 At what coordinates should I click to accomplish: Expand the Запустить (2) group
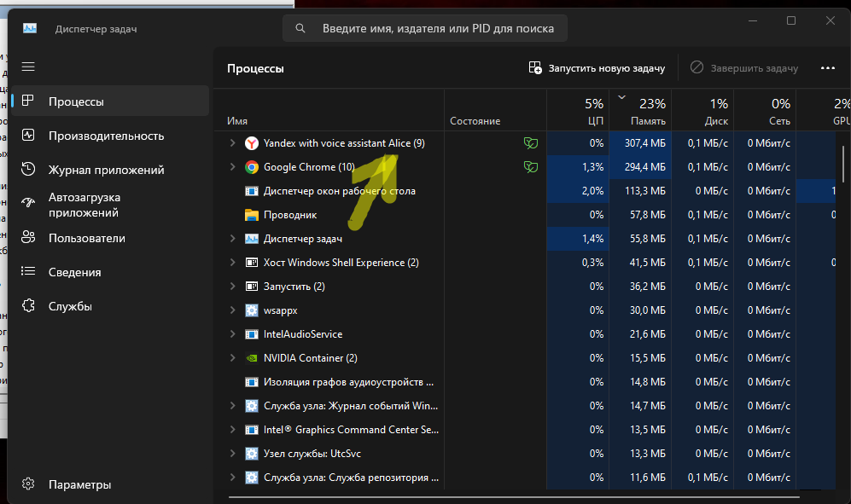(232, 287)
